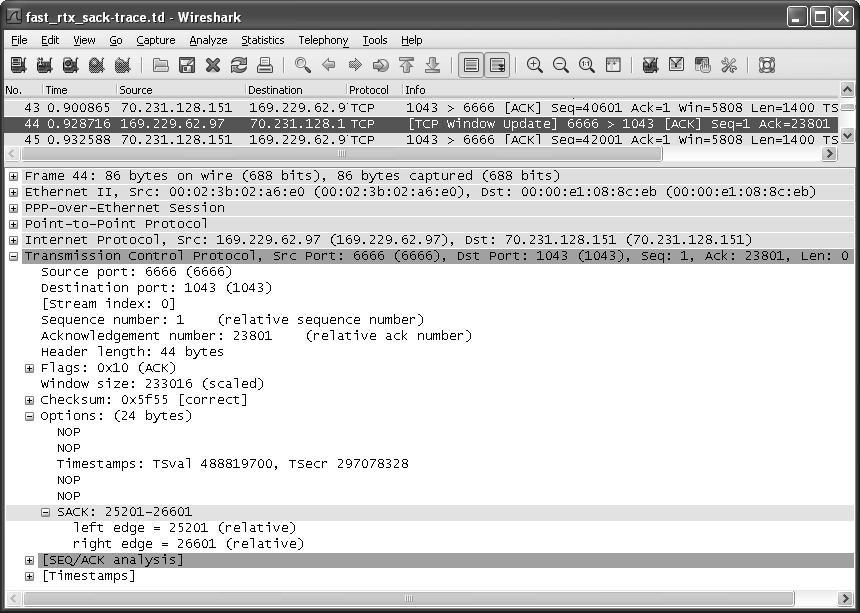Screen dimensions: 860x613
Task: Sort by the Info column header
Action: 620,90
